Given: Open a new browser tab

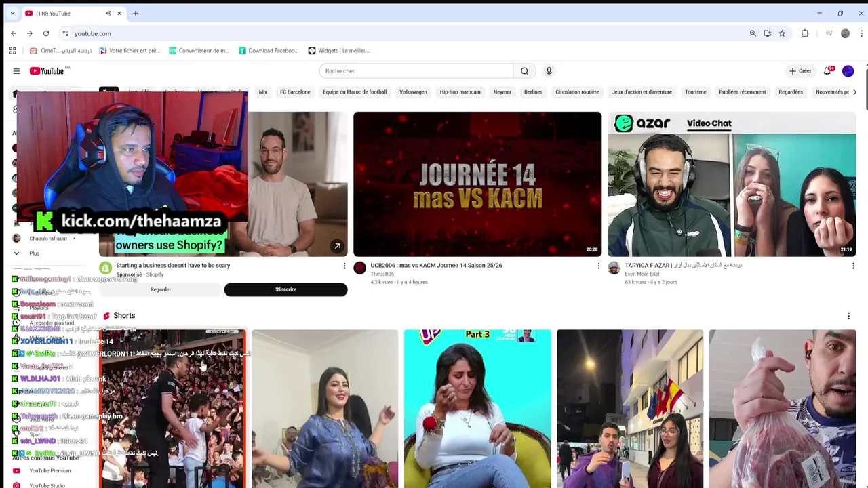Looking at the screenshot, I should tap(135, 13).
